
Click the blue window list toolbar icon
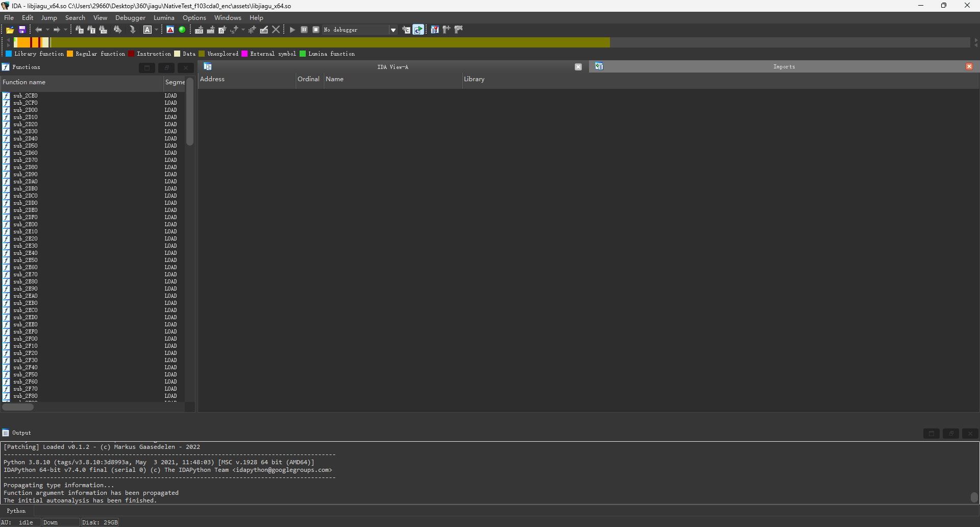[435, 30]
